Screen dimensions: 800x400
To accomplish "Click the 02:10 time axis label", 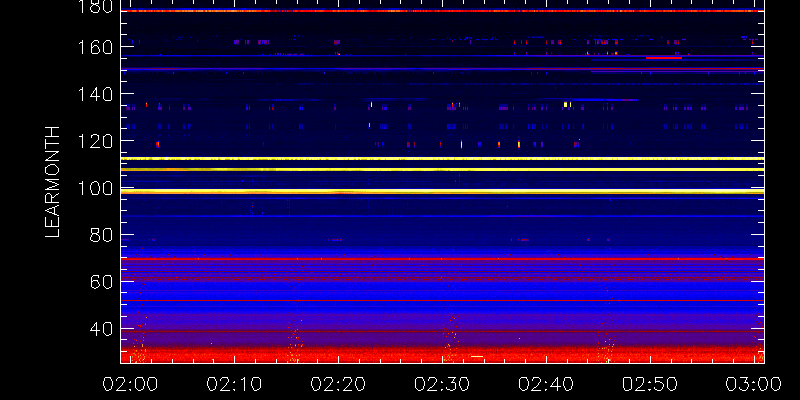I will (234, 384).
